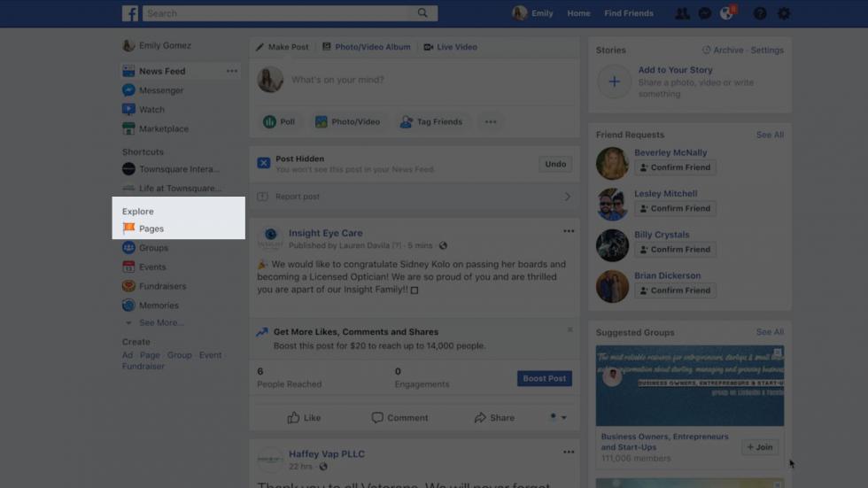Choose Tag Friends in composer

430,121
